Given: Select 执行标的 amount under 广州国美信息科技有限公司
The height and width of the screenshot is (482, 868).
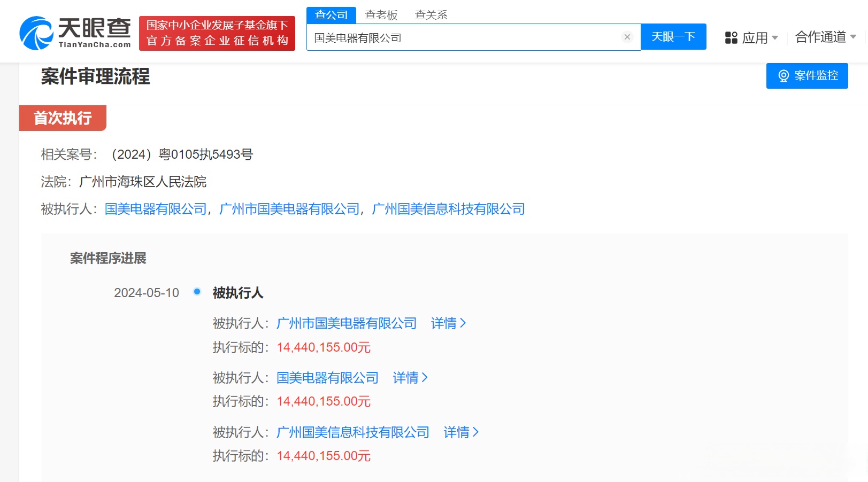Looking at the screenshot, I should (x=324, y=456).
